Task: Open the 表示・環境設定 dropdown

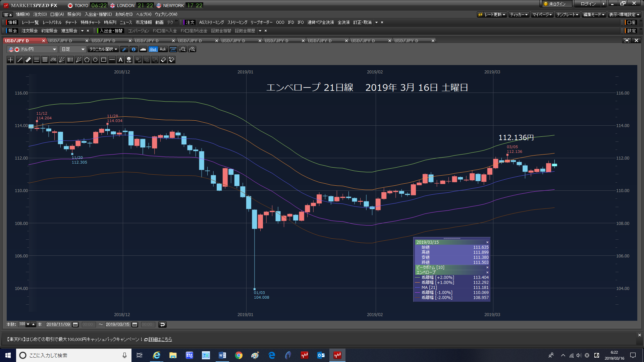Action: (x=624, y=14)
